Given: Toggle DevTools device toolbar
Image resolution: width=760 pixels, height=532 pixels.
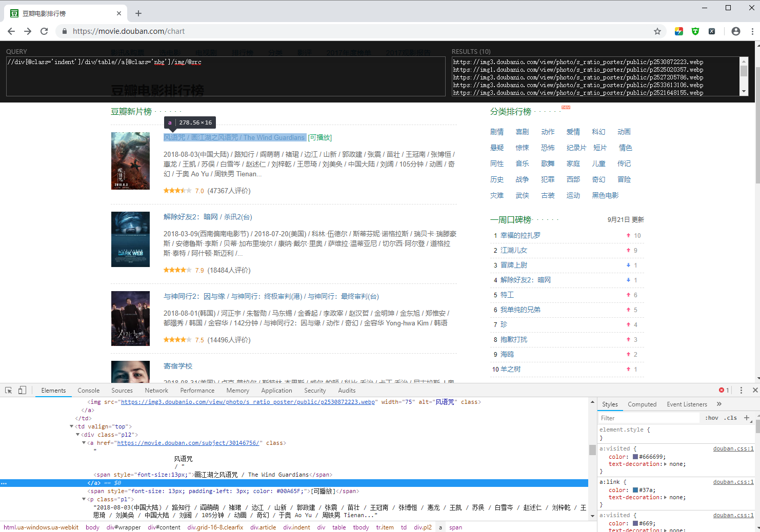Looking at the screenshot, I should pyautogui.click(x=22, y=391).
